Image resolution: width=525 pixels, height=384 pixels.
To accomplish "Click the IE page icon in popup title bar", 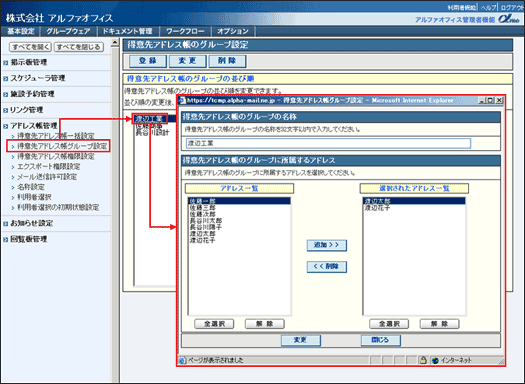I will (x=182, y=100).
